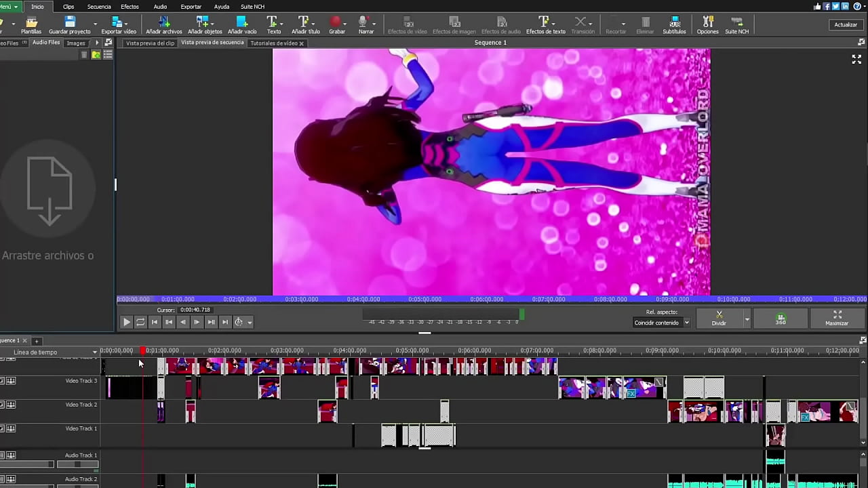Open the help question mark icon
The width and height of the screenshot is (868, 488).
(856, 6)
